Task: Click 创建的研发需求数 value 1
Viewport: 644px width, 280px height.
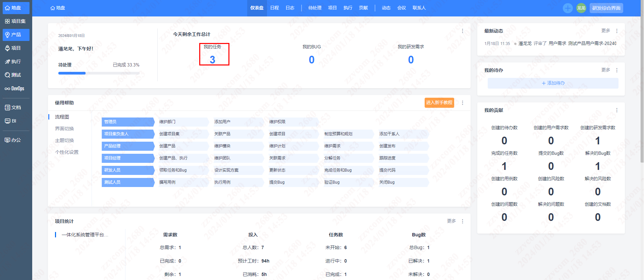Action: 598,141
